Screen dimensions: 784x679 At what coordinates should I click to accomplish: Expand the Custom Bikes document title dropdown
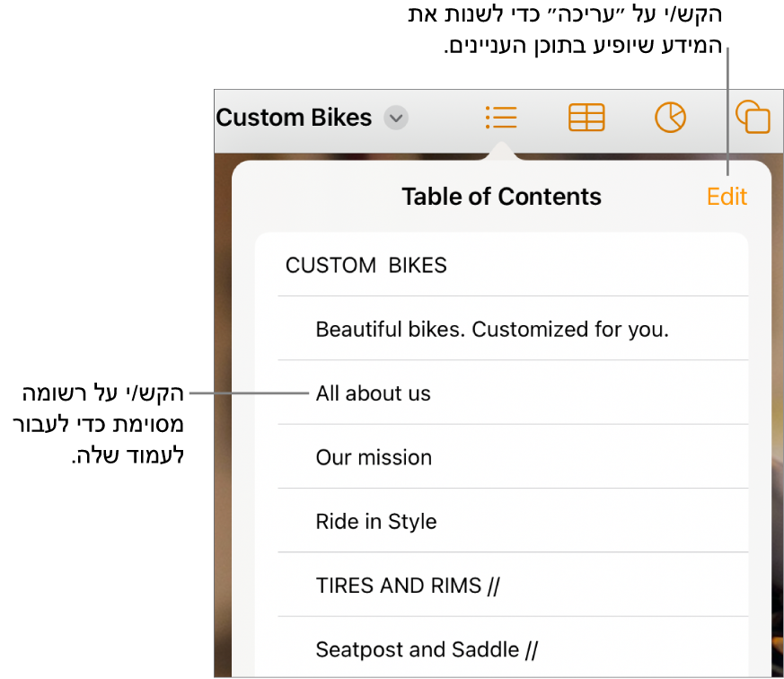pyautogui.click(x=395, y=118)
